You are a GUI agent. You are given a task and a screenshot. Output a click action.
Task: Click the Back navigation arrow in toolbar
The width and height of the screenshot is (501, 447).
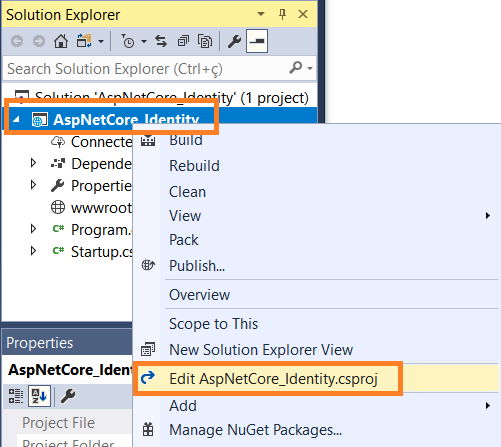pyautogui.click(x=17, y=41)
